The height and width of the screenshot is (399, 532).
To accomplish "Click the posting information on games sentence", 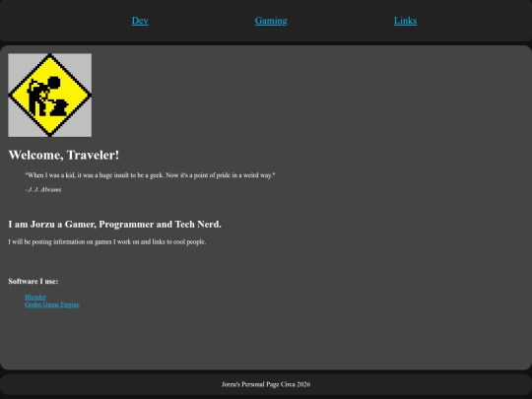I will [107, 242].
